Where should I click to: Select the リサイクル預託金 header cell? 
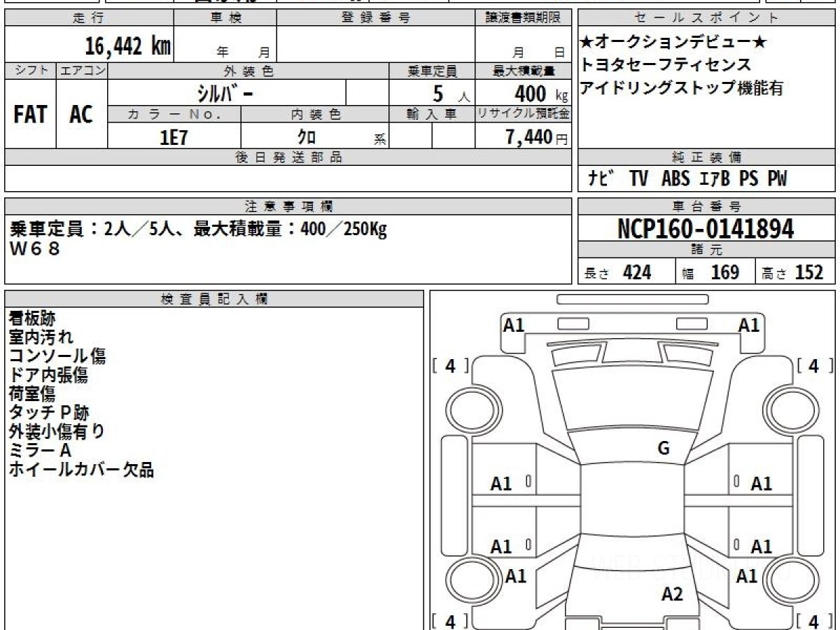(x=523, y=114)
